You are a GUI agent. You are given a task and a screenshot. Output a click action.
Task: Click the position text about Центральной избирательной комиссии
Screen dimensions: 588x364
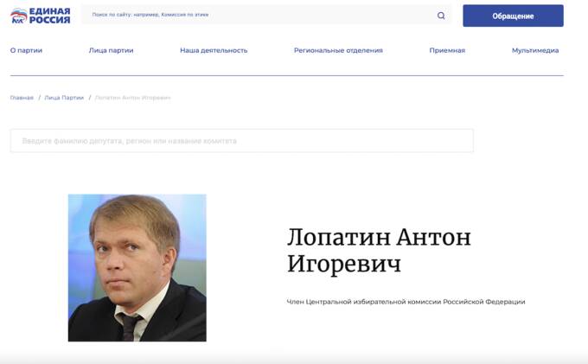click(406, 302)
